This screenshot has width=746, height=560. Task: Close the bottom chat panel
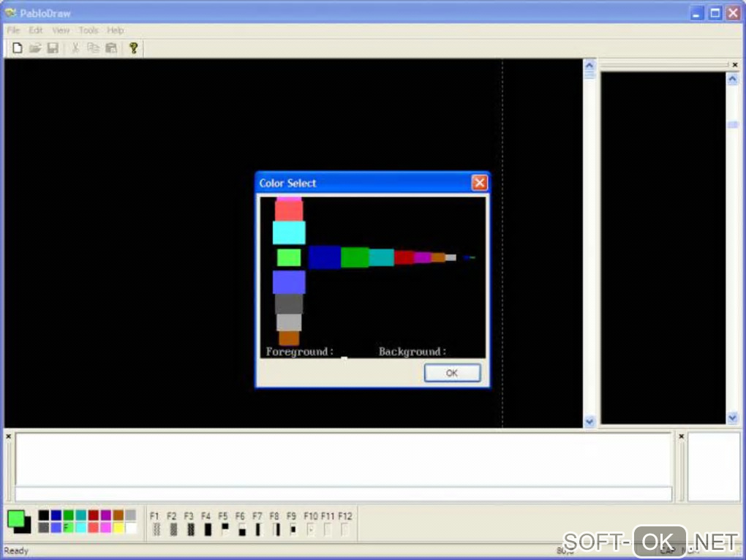click(8, 436)
